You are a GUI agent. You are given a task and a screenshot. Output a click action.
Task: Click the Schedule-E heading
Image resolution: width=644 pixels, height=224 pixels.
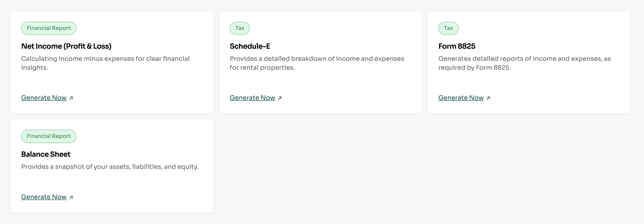[x=249, y=46]
